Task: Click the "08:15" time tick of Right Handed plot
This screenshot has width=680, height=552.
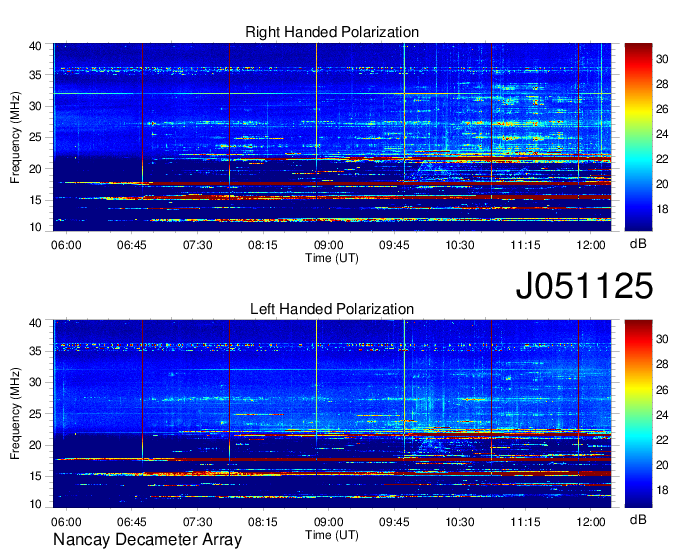Action: (x=263, y=245)
